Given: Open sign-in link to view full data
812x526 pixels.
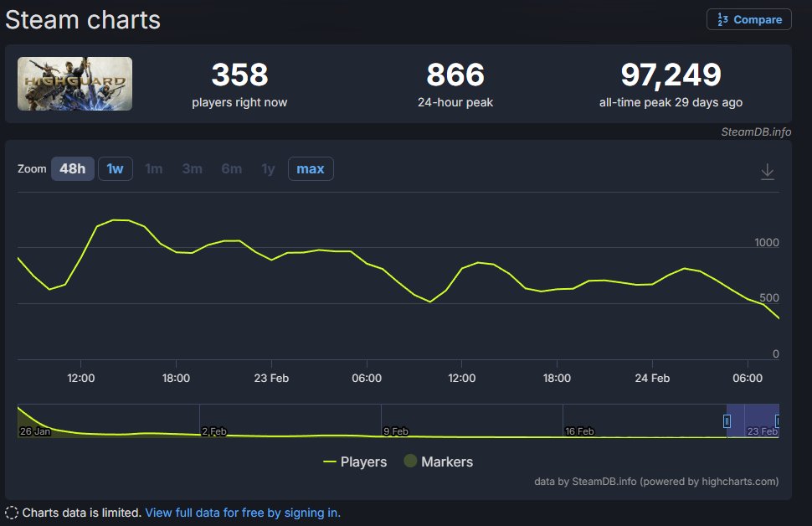Looking at the screenshot, I should point(243,513).
